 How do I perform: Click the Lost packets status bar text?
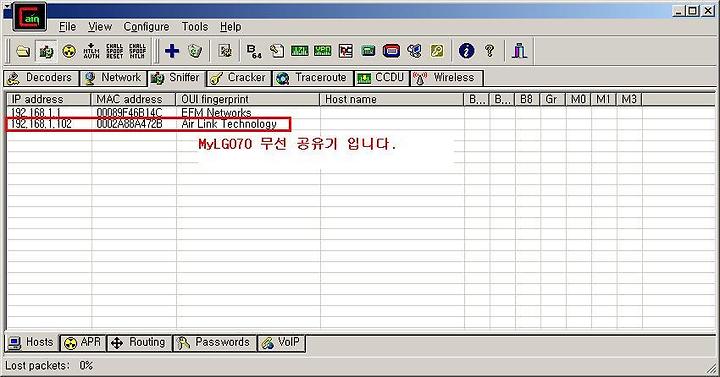tap(49, 366)
